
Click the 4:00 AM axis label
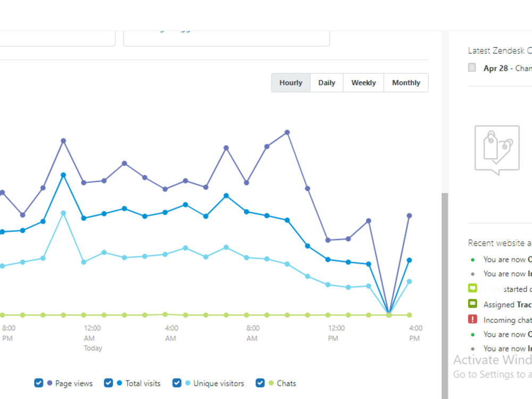tap(171, 333)
